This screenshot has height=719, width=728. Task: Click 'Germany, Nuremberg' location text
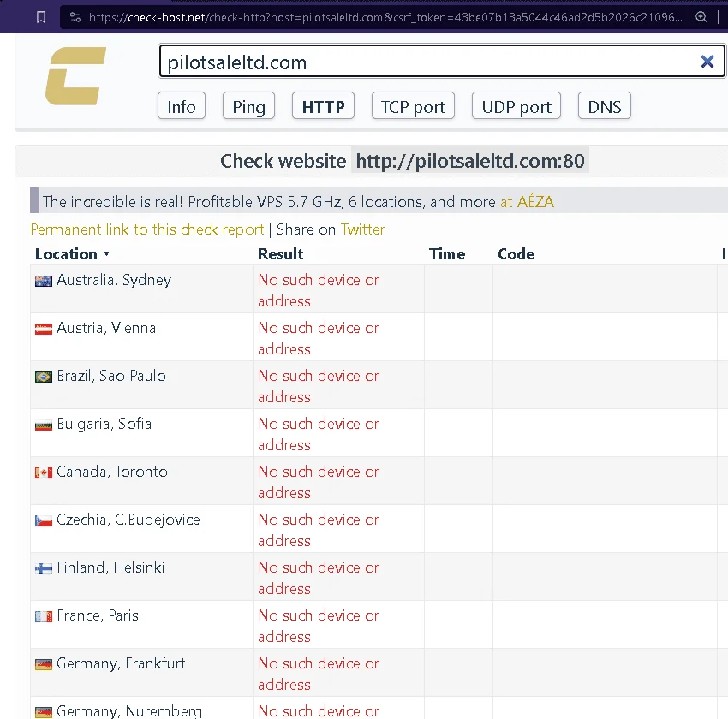[129, 711]
